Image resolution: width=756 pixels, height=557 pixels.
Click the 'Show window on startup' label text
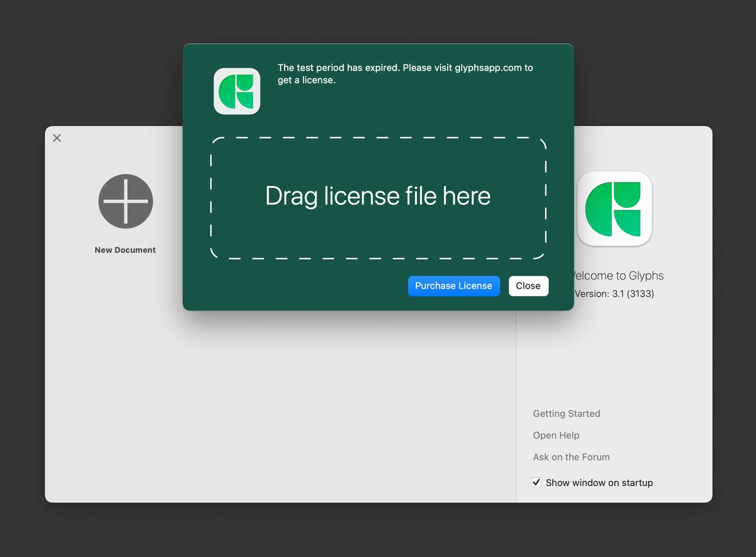pyautogui.click(x=599, y=483)
